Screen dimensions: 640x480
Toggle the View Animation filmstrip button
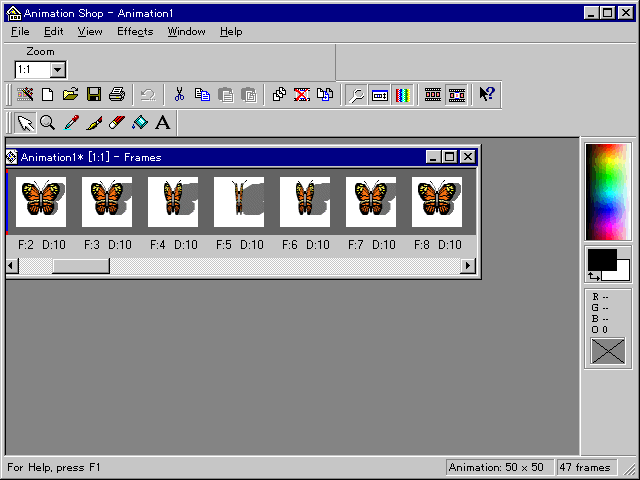point(456,95)
